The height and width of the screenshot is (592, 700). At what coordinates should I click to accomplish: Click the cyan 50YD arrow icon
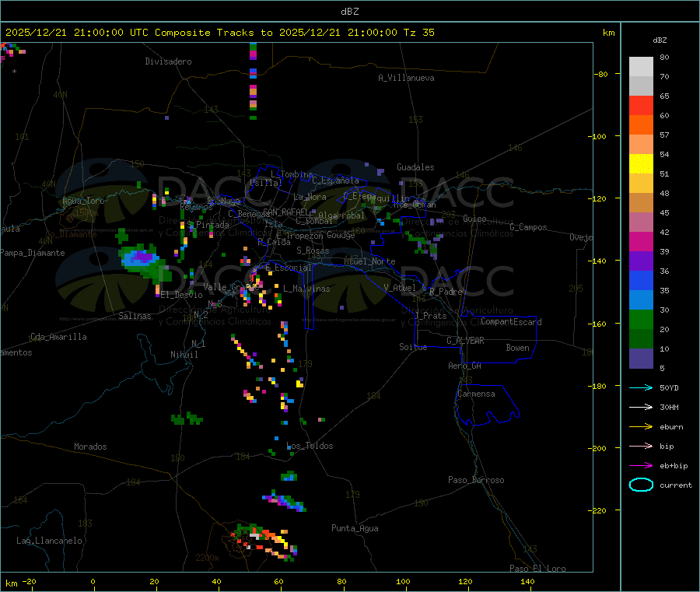[x=641, y=387]
